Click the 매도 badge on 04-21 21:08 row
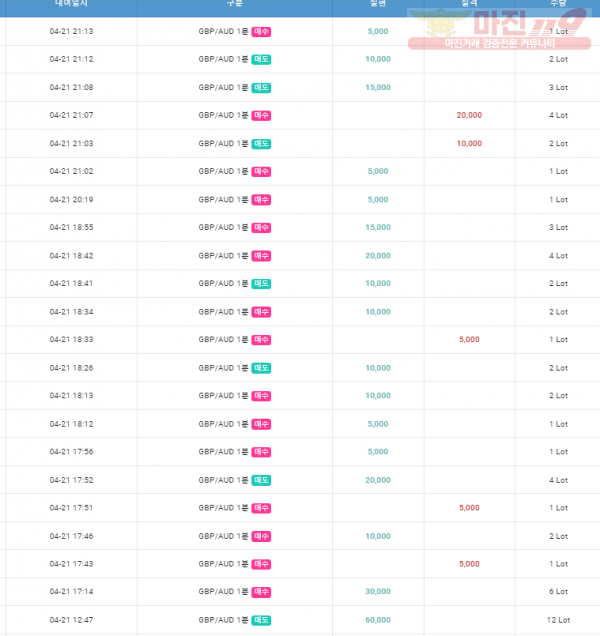 [x=261, y=88]
